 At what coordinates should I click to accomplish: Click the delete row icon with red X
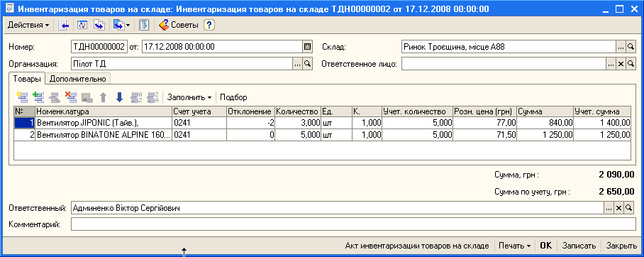pos(71,97)
